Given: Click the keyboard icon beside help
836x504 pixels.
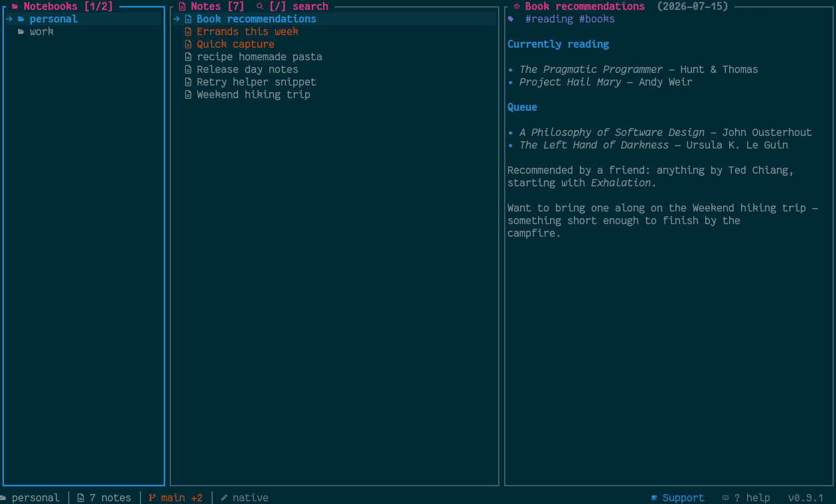Looking at the screenshot, I should tap(726, 497).
